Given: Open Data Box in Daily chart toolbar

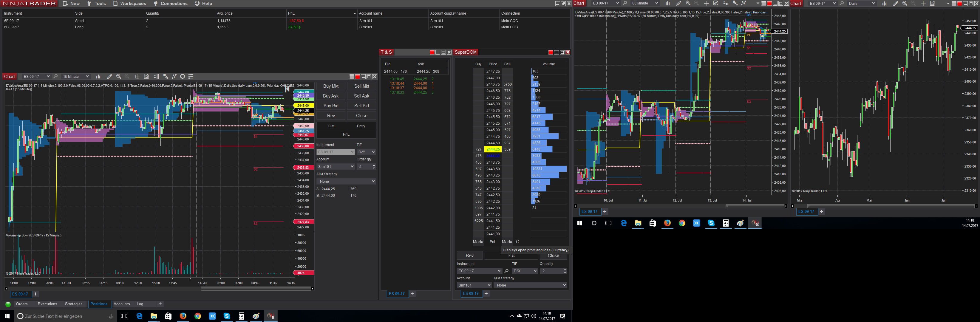Looking at the screenshot, I should 933,3.
